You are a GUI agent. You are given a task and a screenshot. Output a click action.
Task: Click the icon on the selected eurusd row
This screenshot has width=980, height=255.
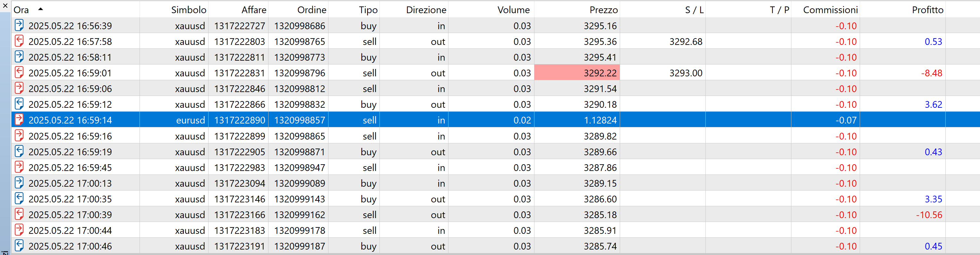click(x=19, y=120)
